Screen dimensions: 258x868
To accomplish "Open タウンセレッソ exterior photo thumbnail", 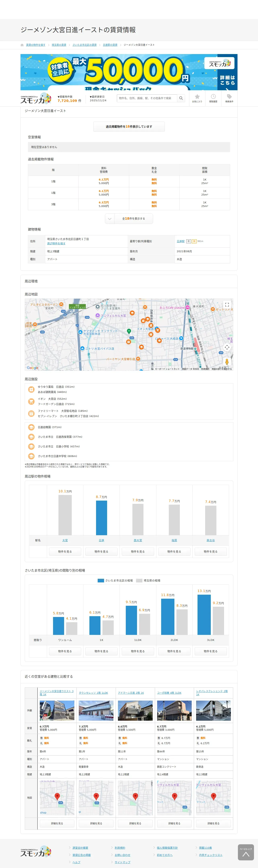I will (96, 711).
